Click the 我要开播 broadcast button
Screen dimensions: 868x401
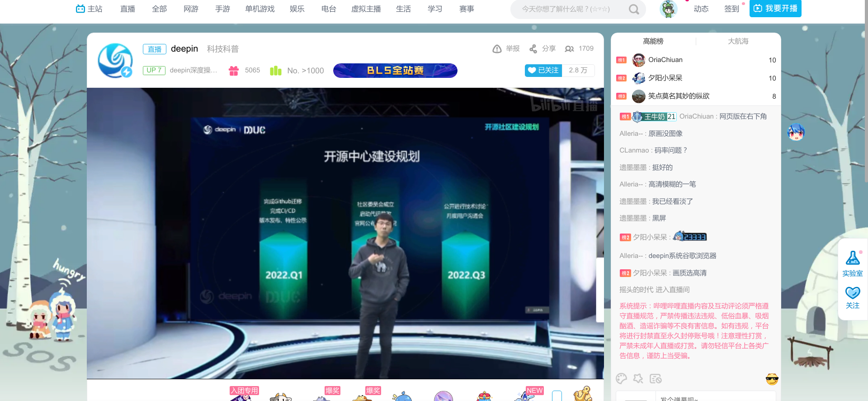point(775,9)
